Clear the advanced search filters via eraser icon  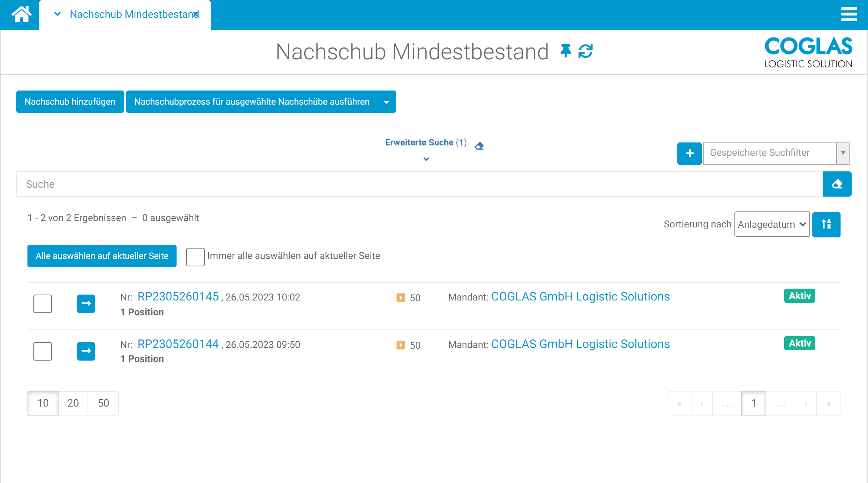click(479, 145)
